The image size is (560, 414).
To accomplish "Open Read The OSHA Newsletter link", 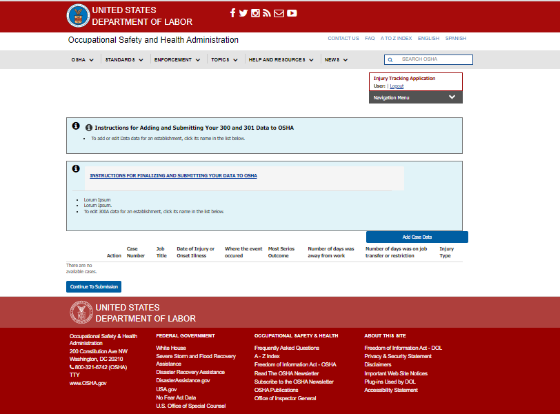I will pos(286,373).
